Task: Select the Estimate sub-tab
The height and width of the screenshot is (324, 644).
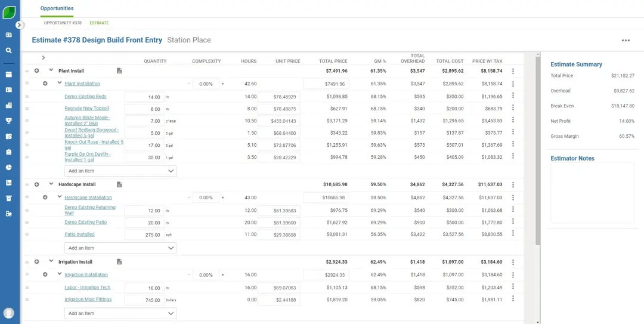Action: [x=99, y=23]
